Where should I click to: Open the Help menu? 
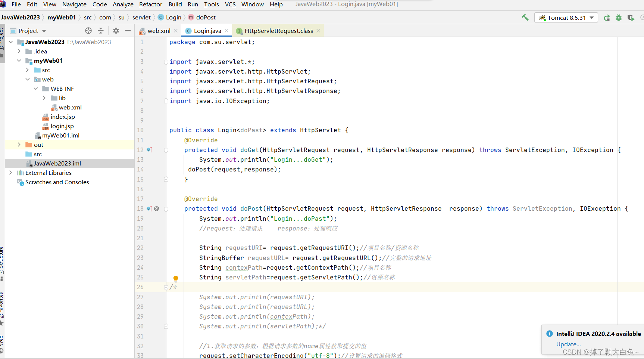click(276, 4)
